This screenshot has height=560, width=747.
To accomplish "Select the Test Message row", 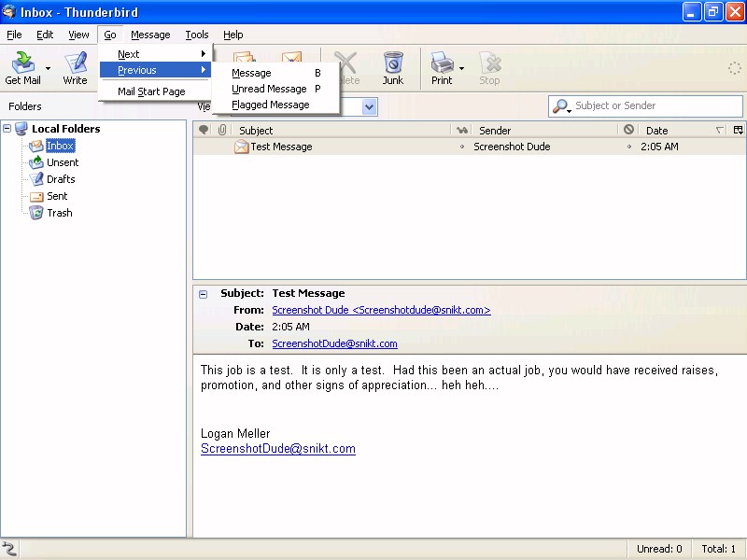I will pos(470,147).
